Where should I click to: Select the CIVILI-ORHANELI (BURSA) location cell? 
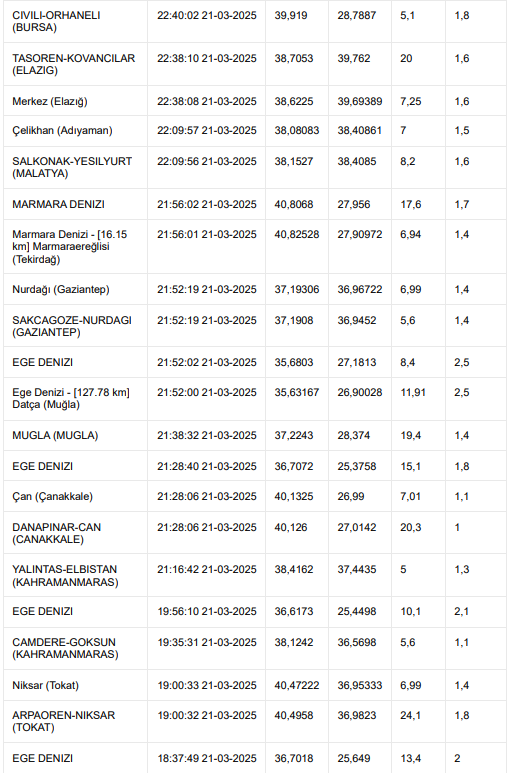[75, 21]
